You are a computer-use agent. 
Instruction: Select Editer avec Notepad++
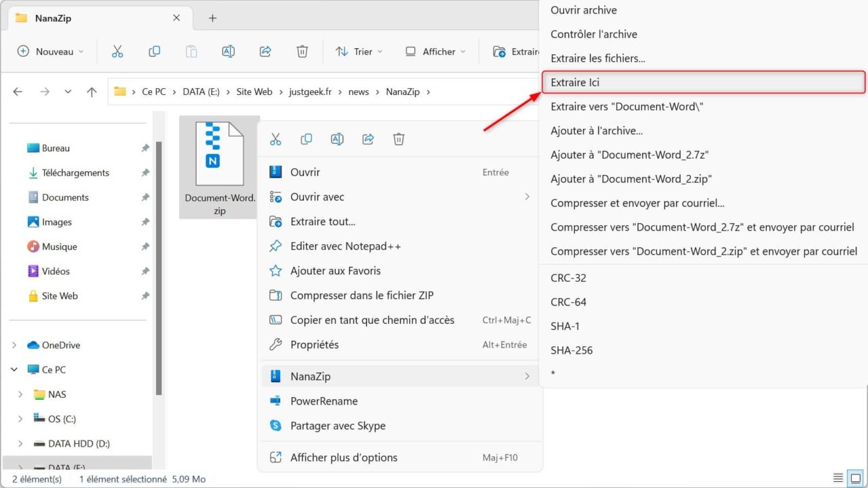point(400,246)
